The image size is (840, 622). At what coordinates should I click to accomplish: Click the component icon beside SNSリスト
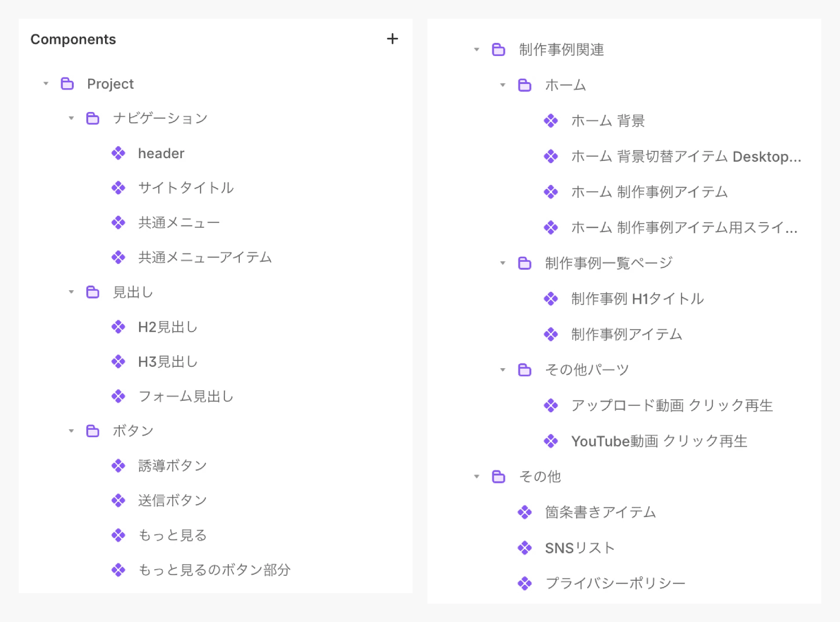[x=525, y=548]
